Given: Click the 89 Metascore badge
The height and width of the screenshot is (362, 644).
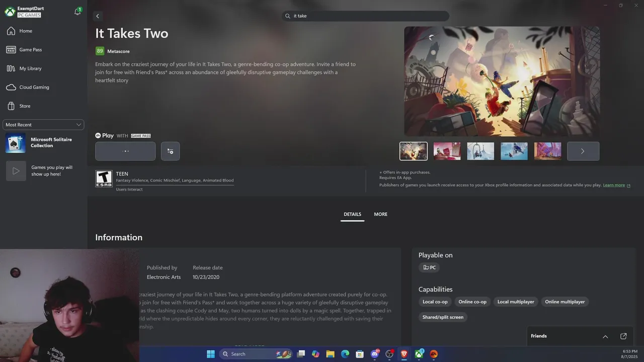Looking at the screenshot, I should click(100, 51).
